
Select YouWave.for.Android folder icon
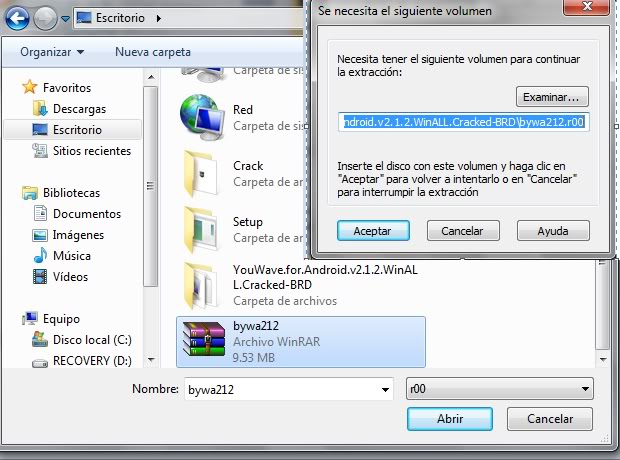pyautogui.click(x=201, y=286)
